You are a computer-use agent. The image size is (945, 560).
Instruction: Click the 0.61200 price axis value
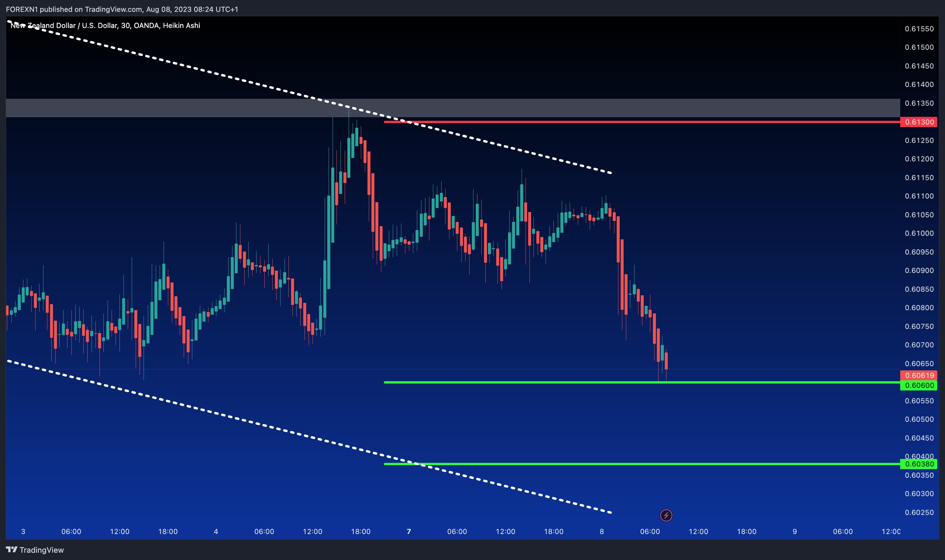[919, 159]
